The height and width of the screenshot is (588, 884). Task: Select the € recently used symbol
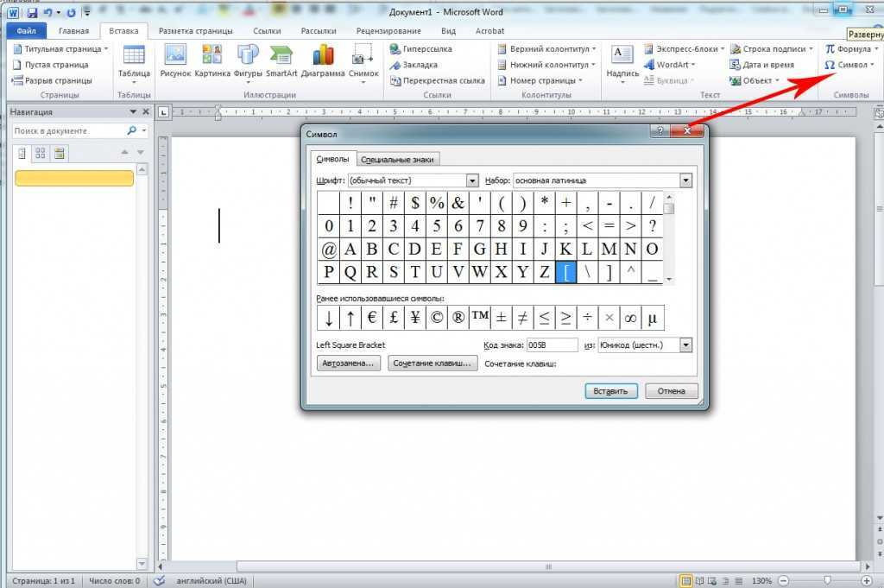pos(371,318)
